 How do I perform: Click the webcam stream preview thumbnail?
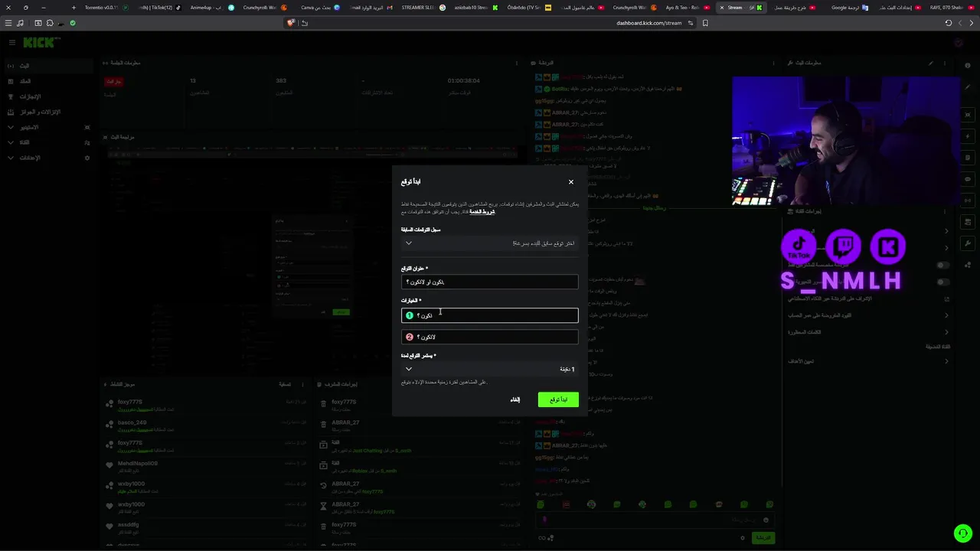click(x=845, y=141)
